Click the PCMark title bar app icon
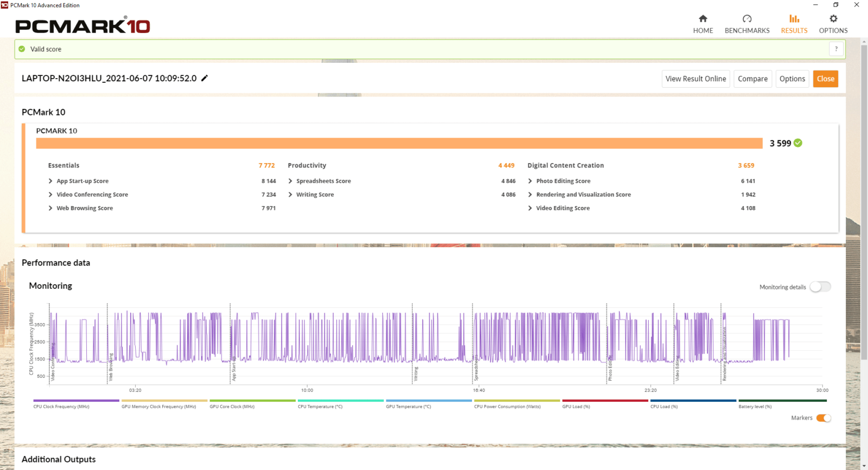 click(5, 5)
